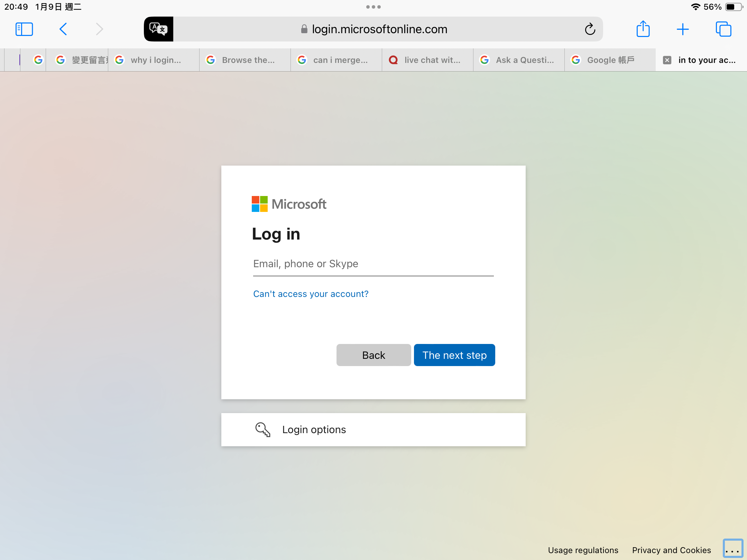Open the Safari sidebar panel
This screenshot has height=560, width=747.
pyautogui.click(x=24, y=29)
